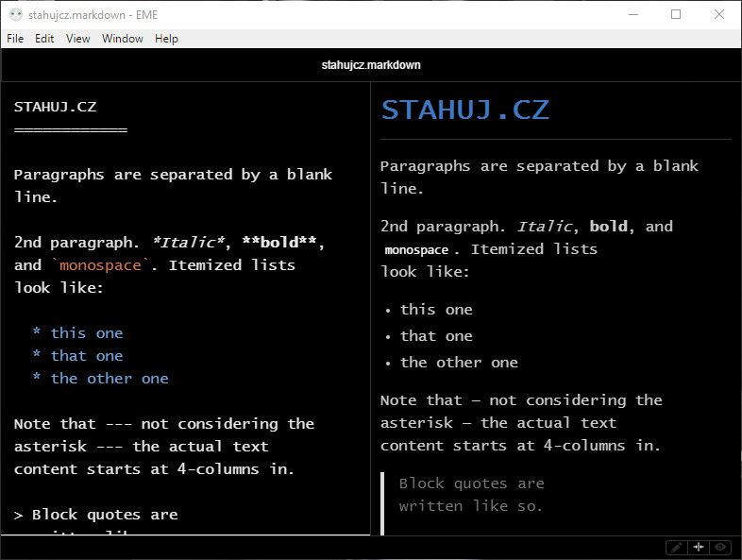Click the STAHUJ.CZ heading in the editor
Image resolution: width=742 pixels, height=560 pixels.
pyautogui.click(x=56, y=107)
